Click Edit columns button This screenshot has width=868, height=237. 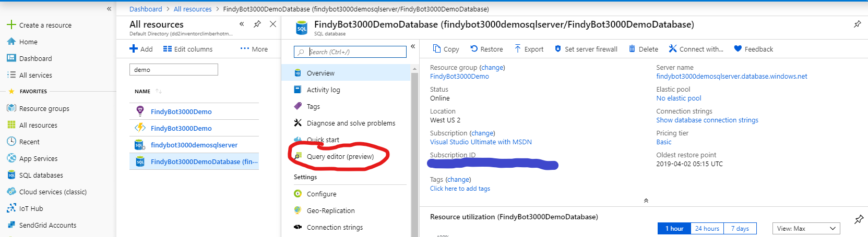point(188,49)
